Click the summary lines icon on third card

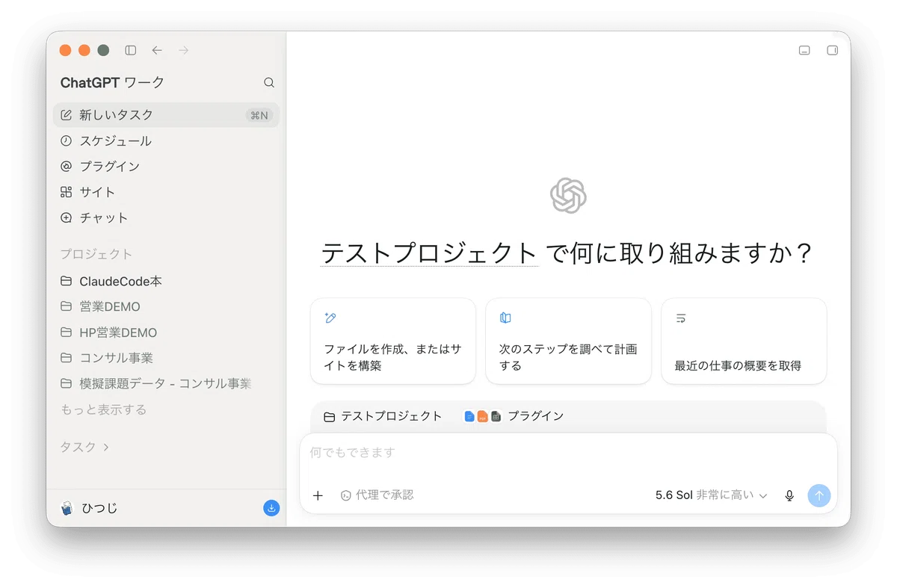click(x=681, y=318)
